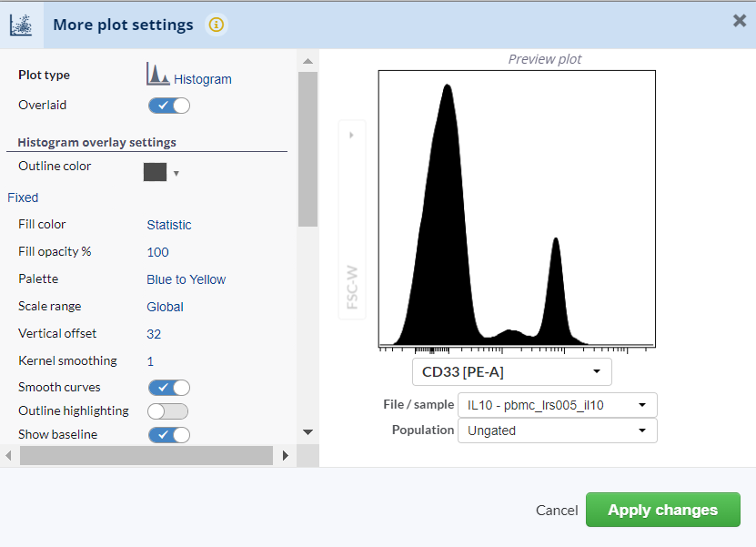
Task: Click the horizontal scroll left arrow
Action: click(8, 455)
